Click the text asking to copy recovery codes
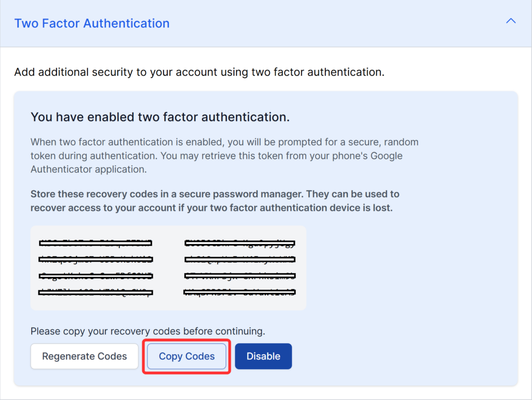The width and height of the screenshot is (532, 400). point(139,331)
